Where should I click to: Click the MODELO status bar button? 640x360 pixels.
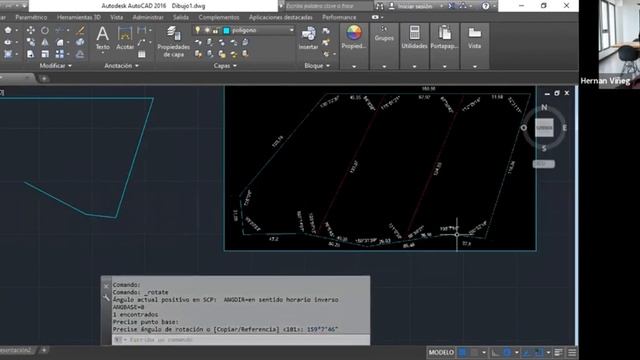[441, 352]
